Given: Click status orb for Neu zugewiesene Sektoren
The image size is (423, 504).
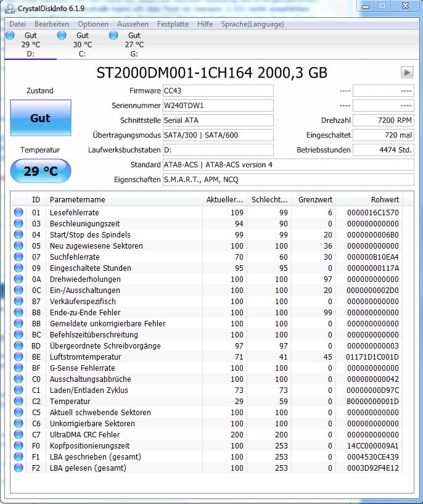Looking at the screenshot, I should coord(18,246).
